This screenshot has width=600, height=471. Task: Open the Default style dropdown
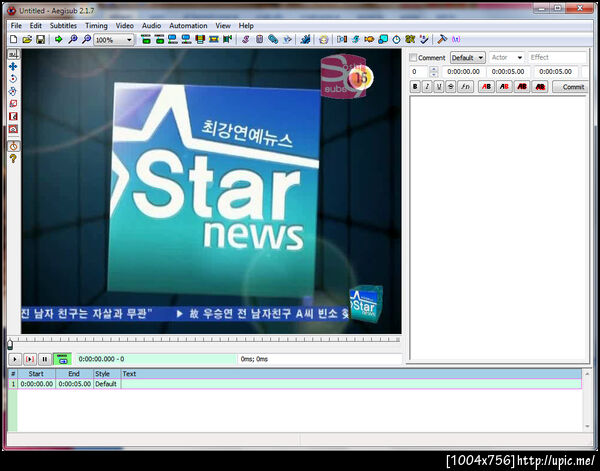pyautogui.click(x=468, y=58)
